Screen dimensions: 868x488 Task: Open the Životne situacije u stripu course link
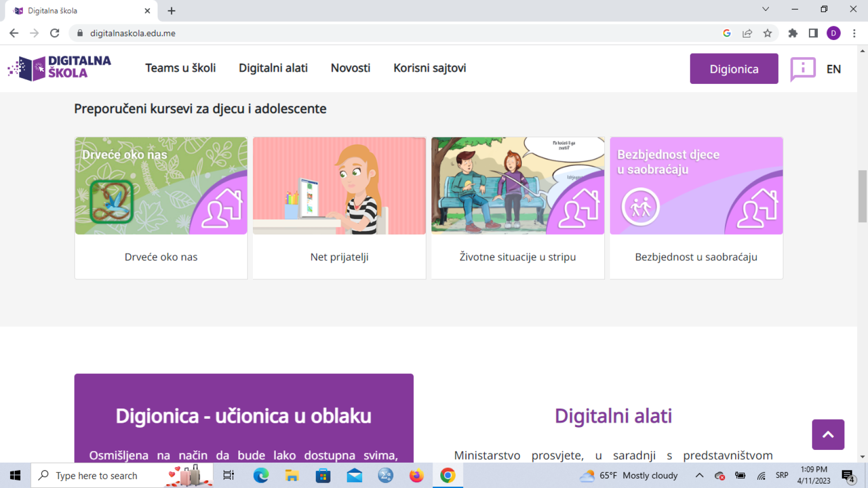pos(517,257)
